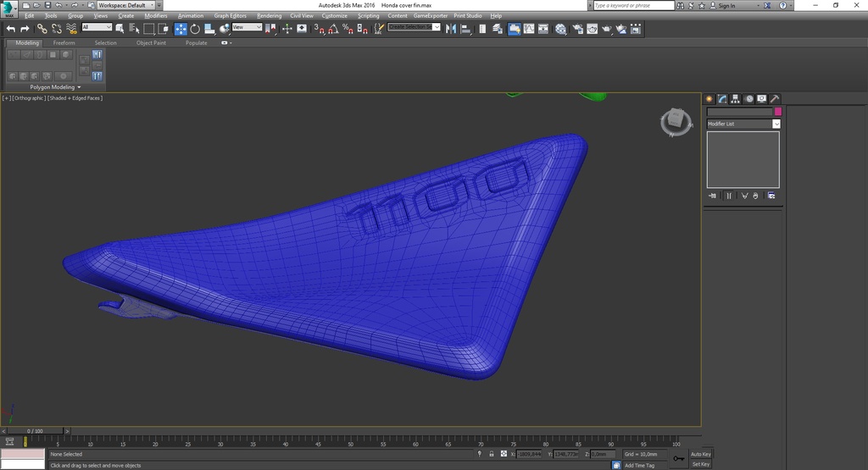Switch to the Freeform ribbon tab

[64, 42]
